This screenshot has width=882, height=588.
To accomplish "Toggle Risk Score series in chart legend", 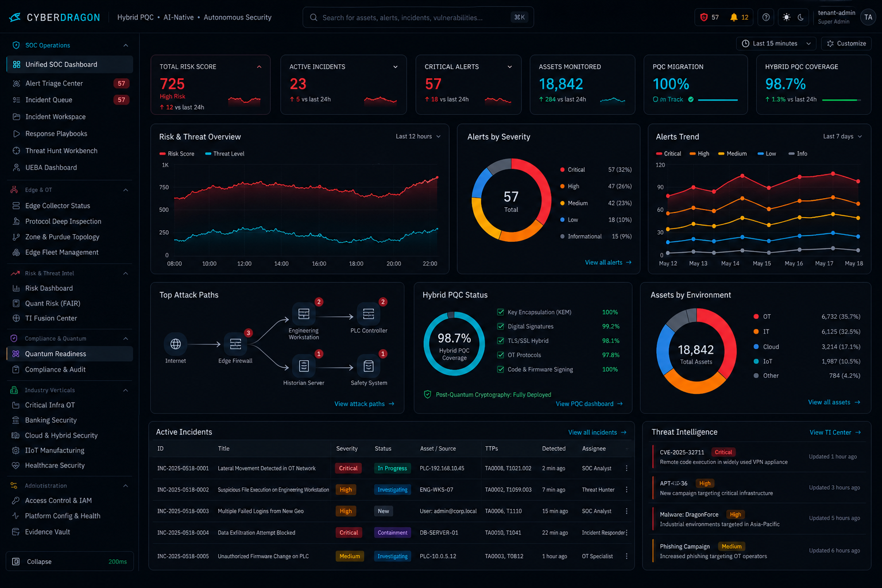I will click(x=177, y=154).
